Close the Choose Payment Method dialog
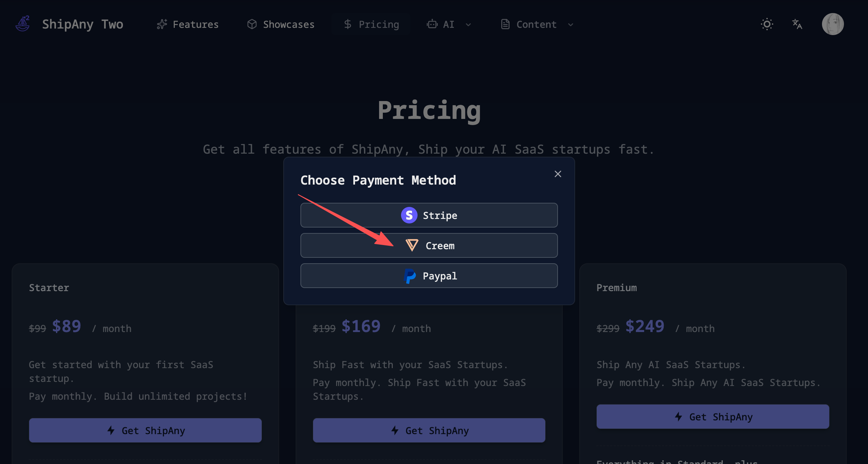The image size is (868, 464). click(558, 174)
